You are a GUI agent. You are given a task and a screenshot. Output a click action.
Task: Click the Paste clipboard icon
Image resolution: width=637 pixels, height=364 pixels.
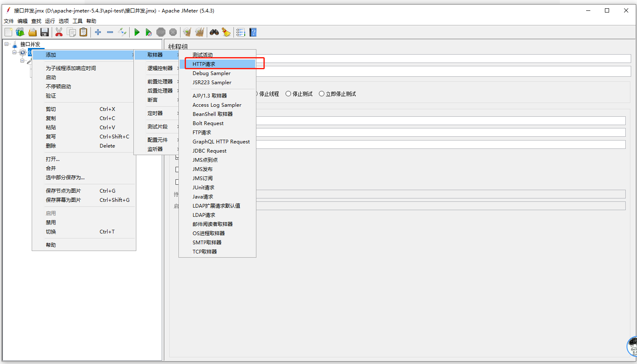point(83,32)
